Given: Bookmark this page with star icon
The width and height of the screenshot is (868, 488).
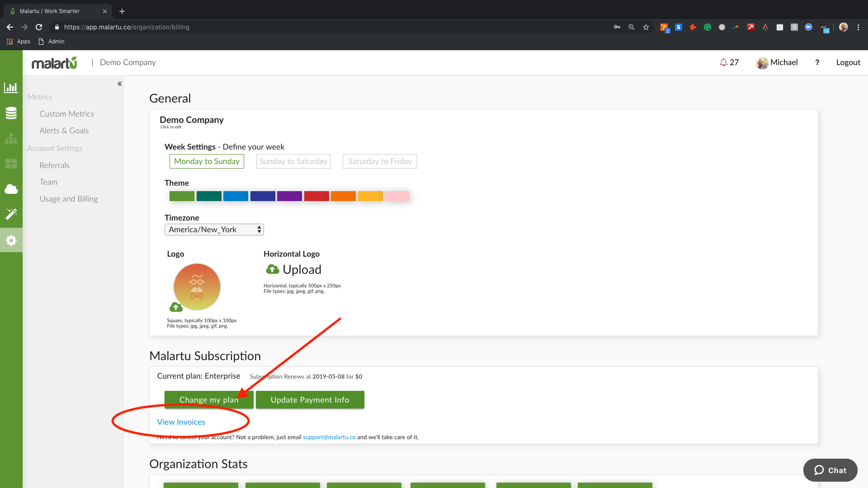Looking at the screenshot, I should tap(646, 27).
